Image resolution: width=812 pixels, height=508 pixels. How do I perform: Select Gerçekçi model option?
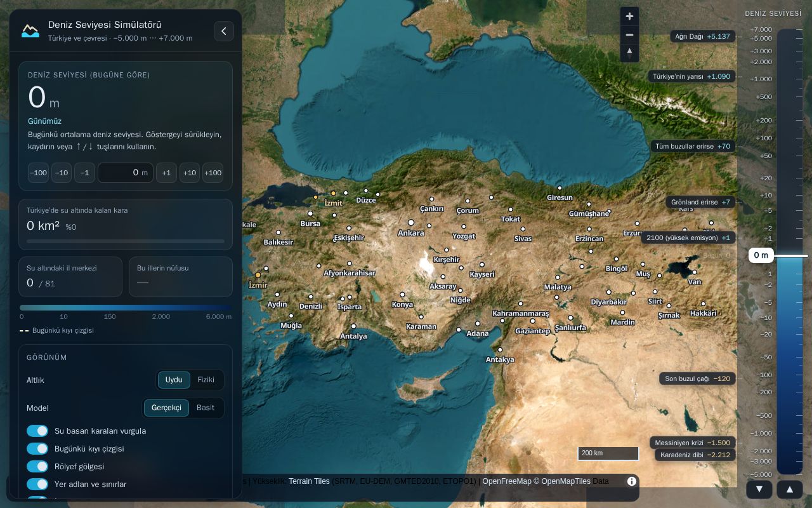tap(166, 408)
